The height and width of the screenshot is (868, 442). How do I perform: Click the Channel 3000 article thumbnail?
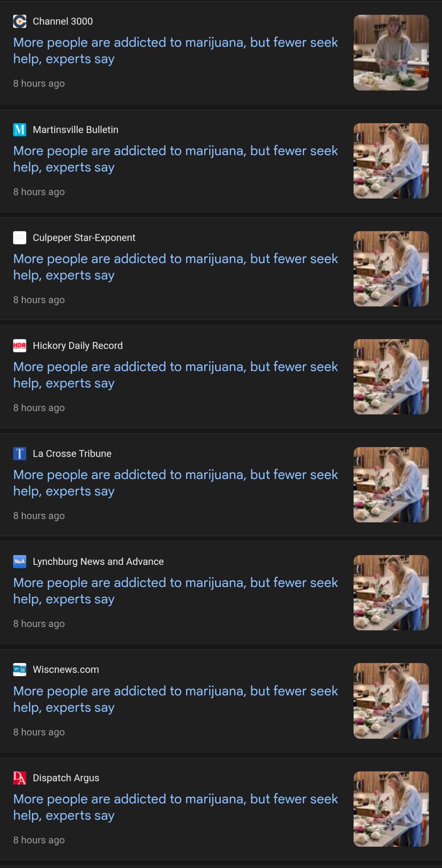pyautogui.click(x=391, y=53)
